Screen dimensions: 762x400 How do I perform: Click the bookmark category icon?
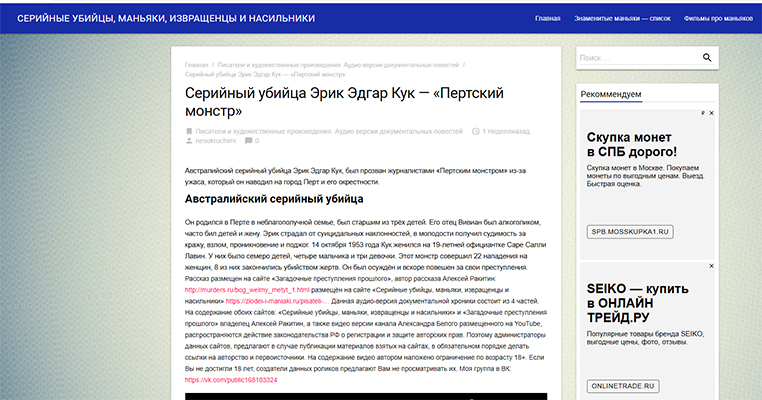189,131
